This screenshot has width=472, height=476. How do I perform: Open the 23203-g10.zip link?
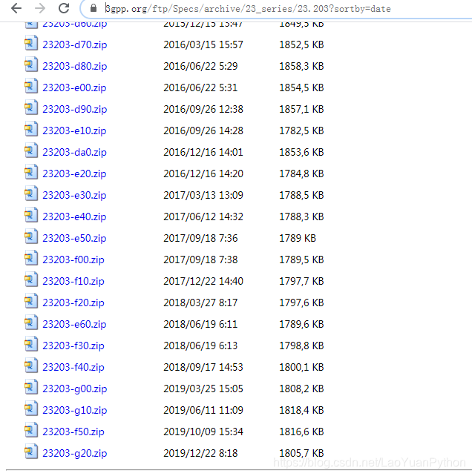[75, 411]
